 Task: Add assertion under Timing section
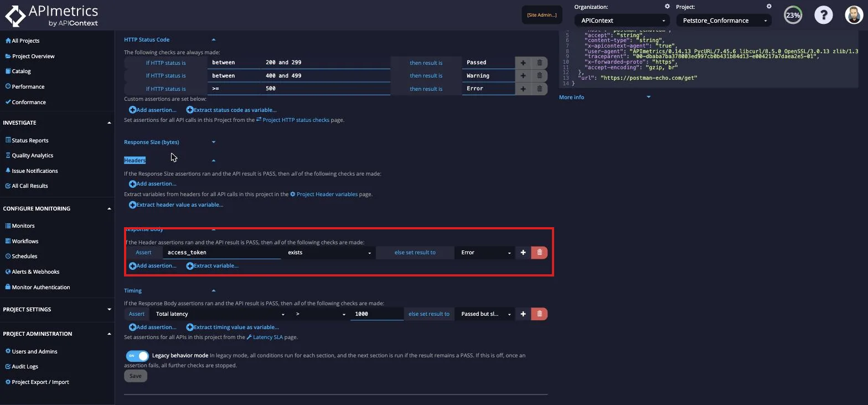(153, 327)
